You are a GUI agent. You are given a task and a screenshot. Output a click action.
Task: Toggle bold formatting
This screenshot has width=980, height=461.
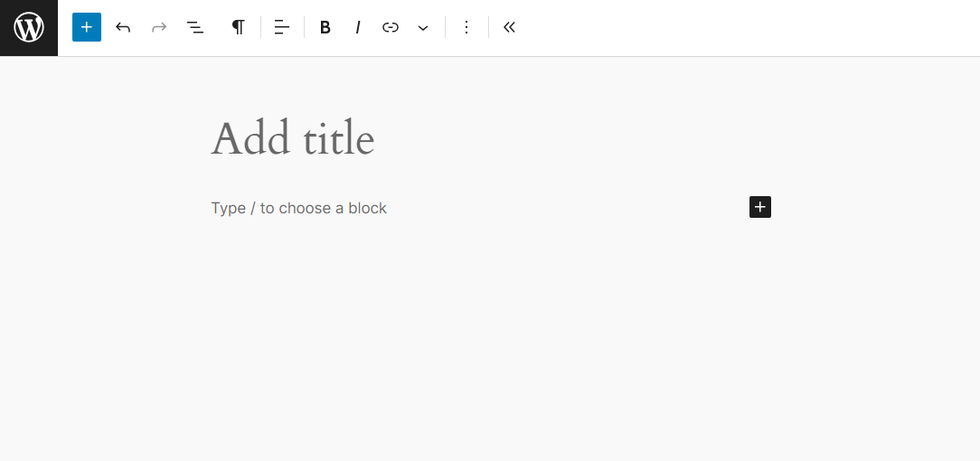[325, 27]
